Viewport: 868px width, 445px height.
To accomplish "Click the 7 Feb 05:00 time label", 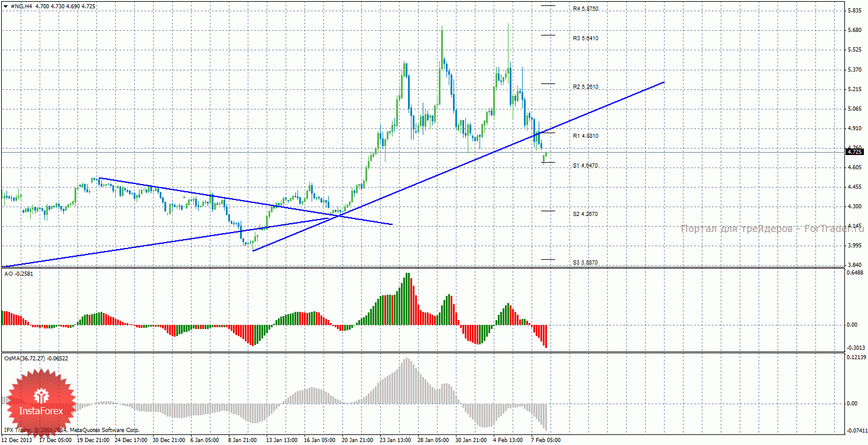I will pos(545,440).
